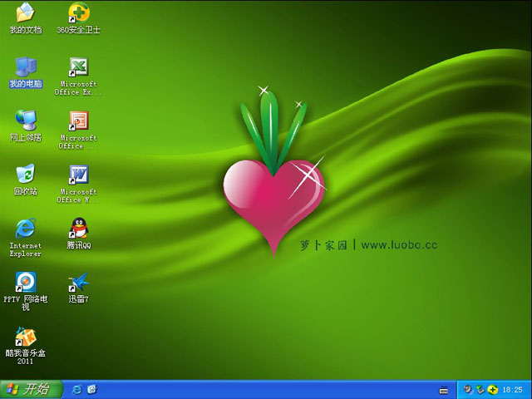532x399 pixels.
Task: Click the 迅雷7 (Thunder) bird shortcut
Action: click(78, 282)
